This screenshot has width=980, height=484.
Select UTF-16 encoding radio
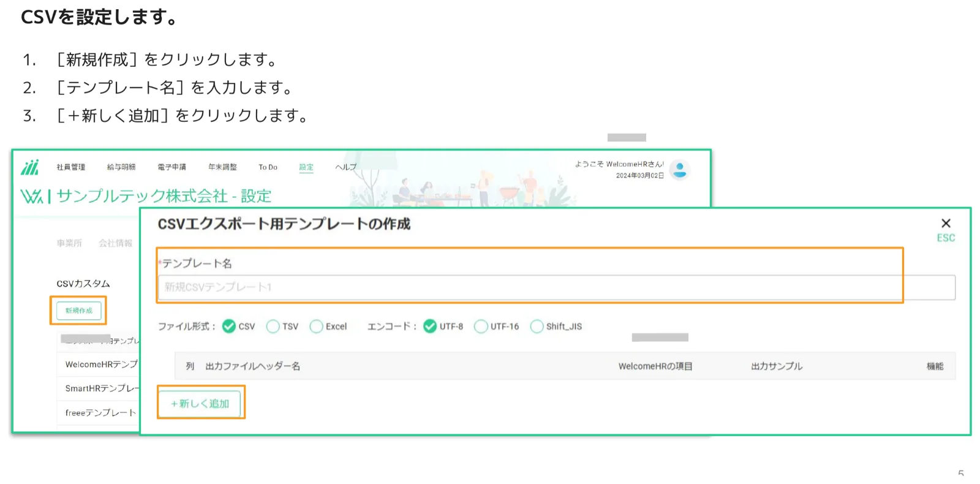pos(481,326)
